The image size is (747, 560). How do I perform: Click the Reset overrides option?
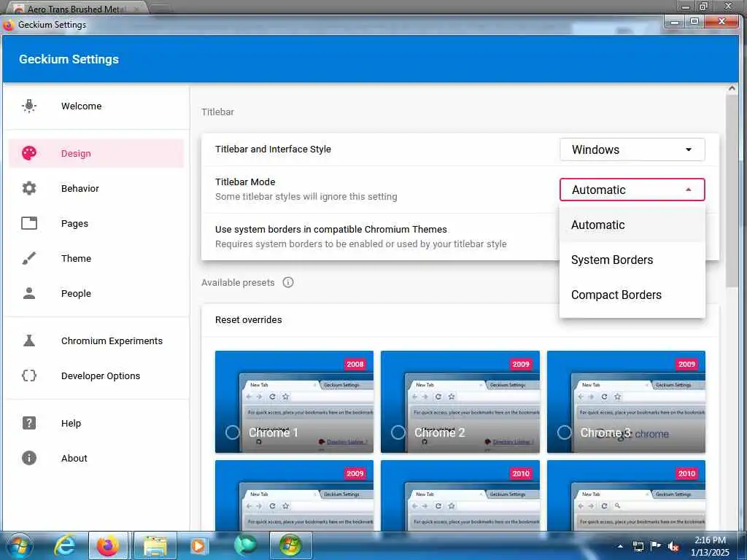coord(460,320)
